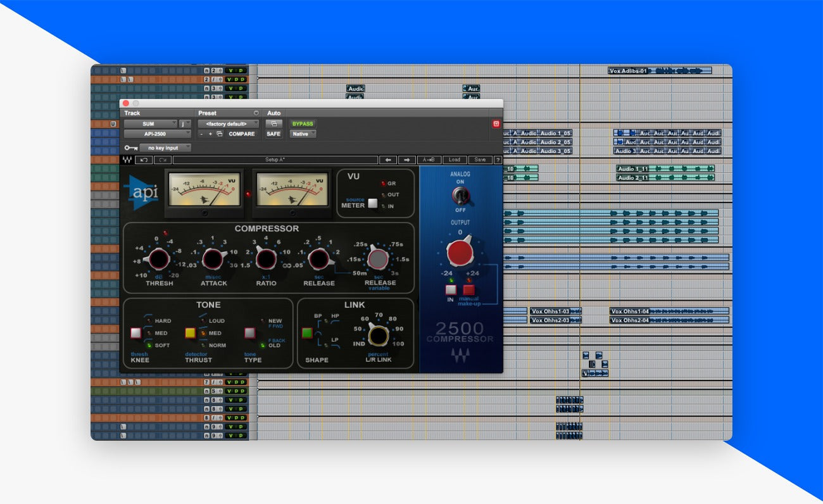Toggle the white thresh KNEE button

click(136, 332)
